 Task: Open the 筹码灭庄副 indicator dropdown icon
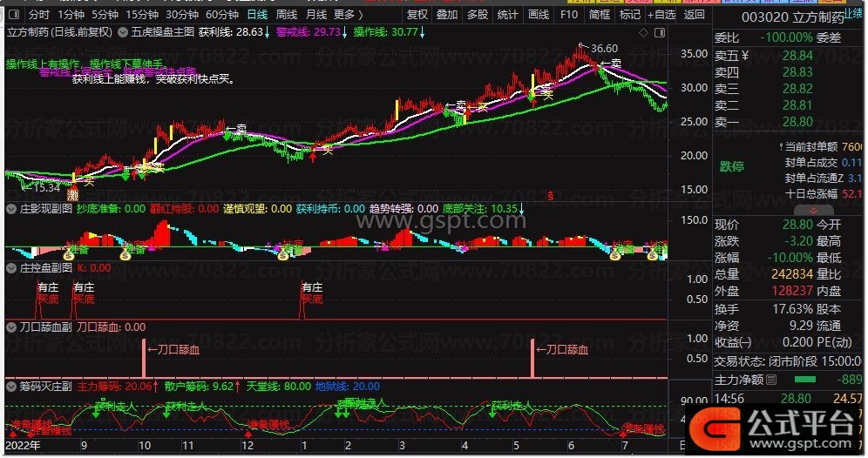pyautogui.click(x=11, y=387)
